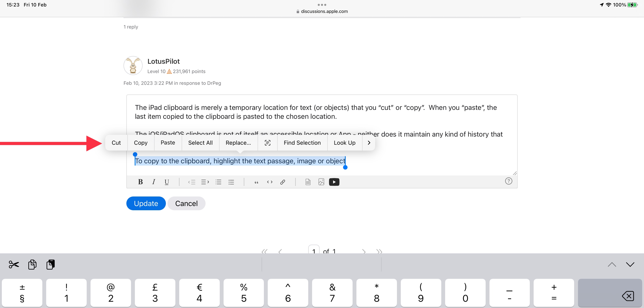
Task: Toggle underline formatting in the editor
Action: coord(167,182)
